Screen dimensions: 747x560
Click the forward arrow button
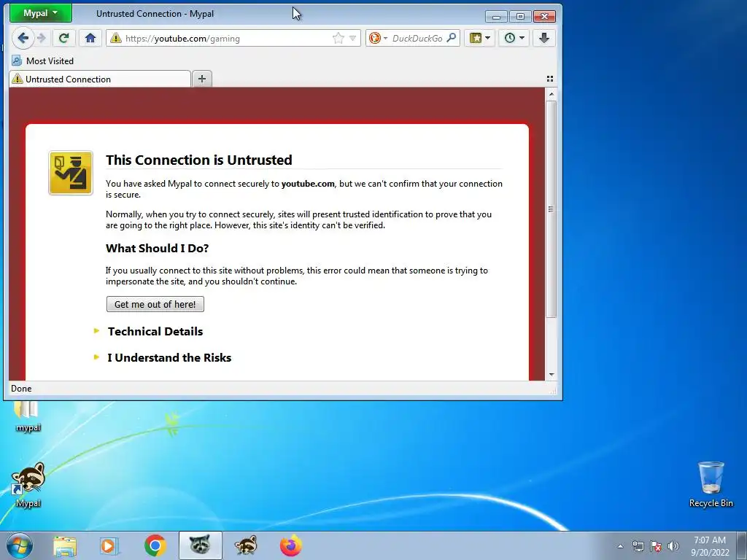pos(42,38)
